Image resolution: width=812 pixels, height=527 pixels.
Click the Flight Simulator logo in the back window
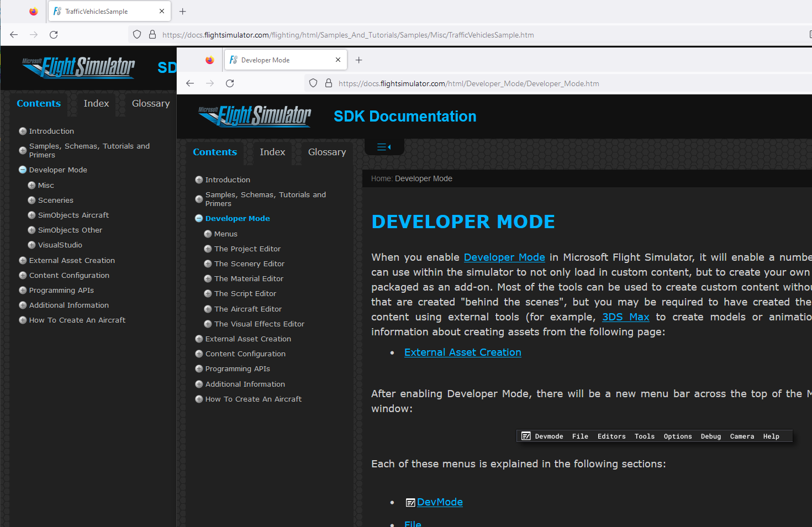pyautogui.click(x=78, y=68)
